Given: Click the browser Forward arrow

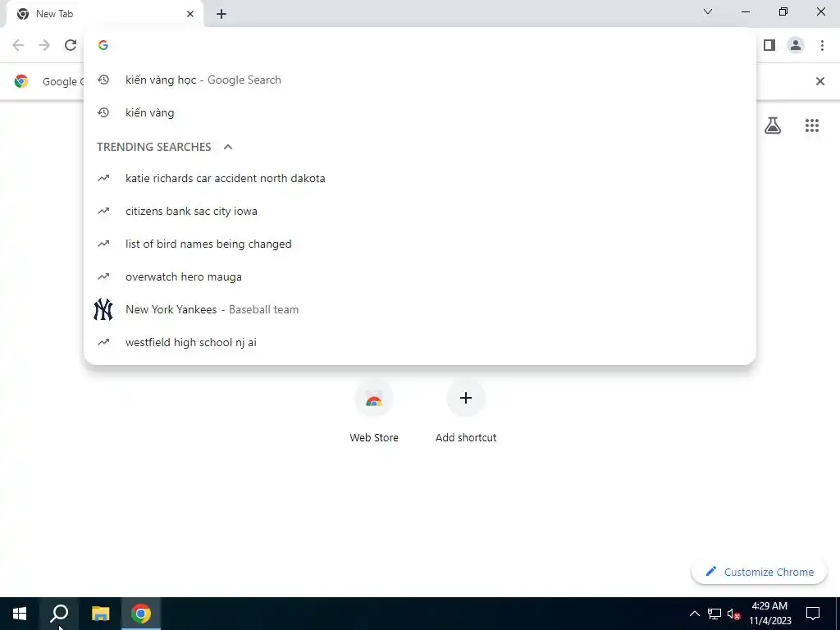Looking at the screenshot, I should pos(44,45).
